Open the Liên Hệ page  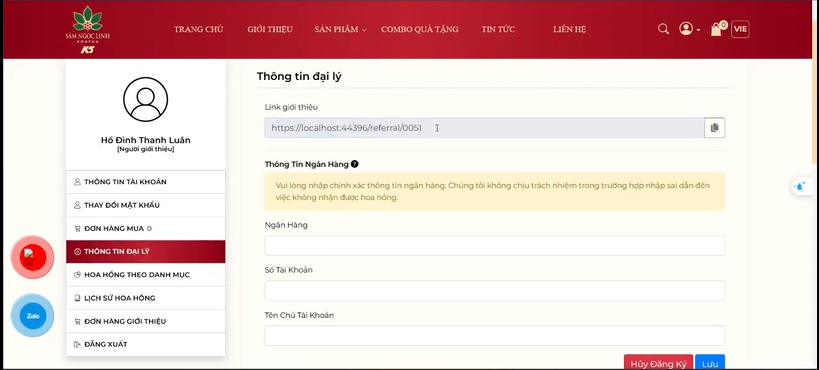point(569,29)
